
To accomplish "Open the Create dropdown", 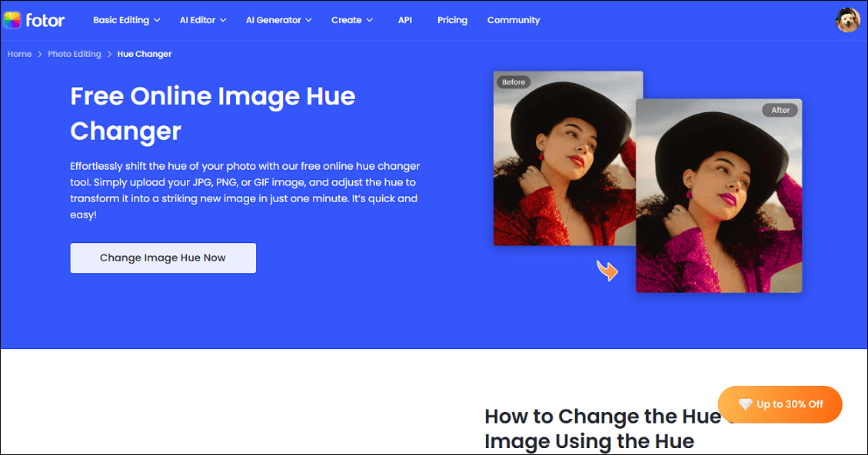I will click(x=351, y=20).
